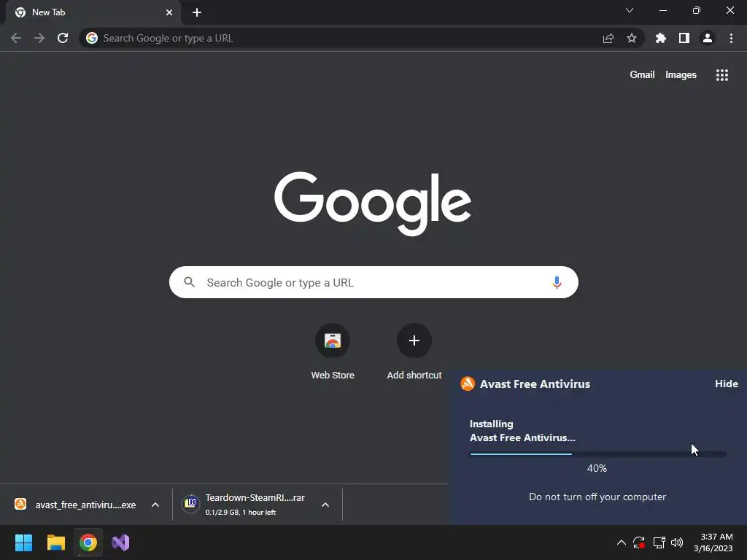
Task: Open Google Images link
Action: tap(681, 75)
